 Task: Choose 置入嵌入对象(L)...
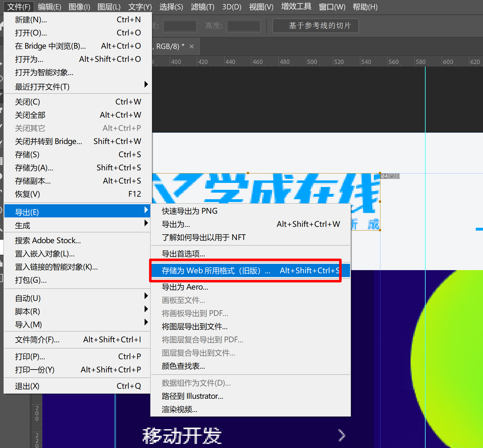pyautogui.click(x=78, y=254)
